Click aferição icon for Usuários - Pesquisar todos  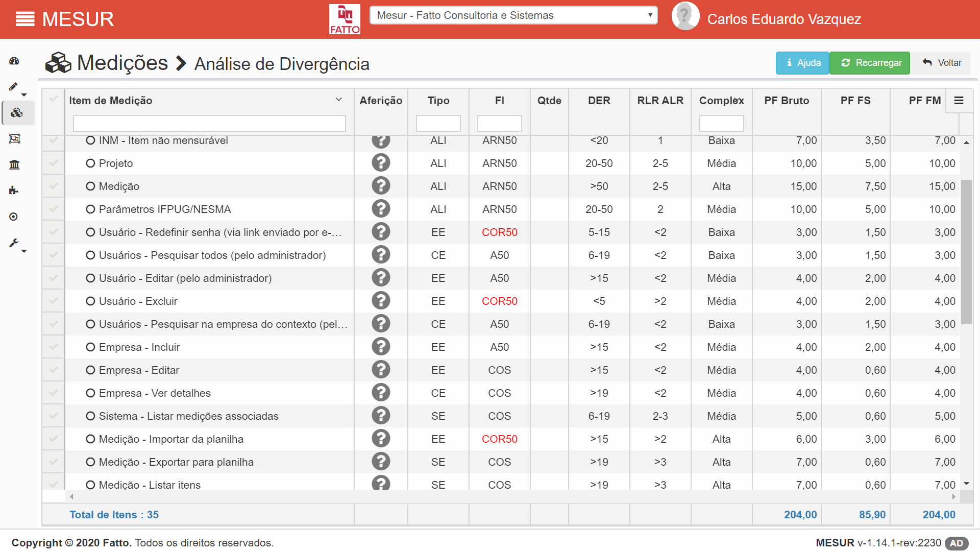click(381, 255)
